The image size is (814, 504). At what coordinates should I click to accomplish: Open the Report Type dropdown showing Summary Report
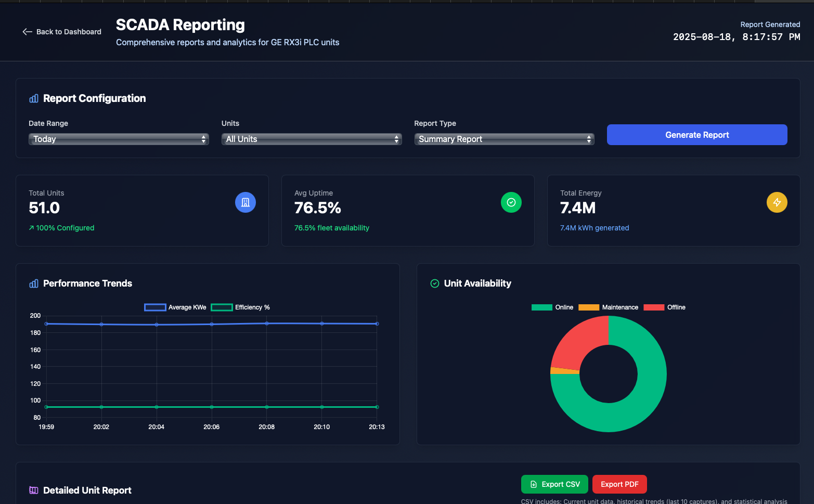coord(504,139)
